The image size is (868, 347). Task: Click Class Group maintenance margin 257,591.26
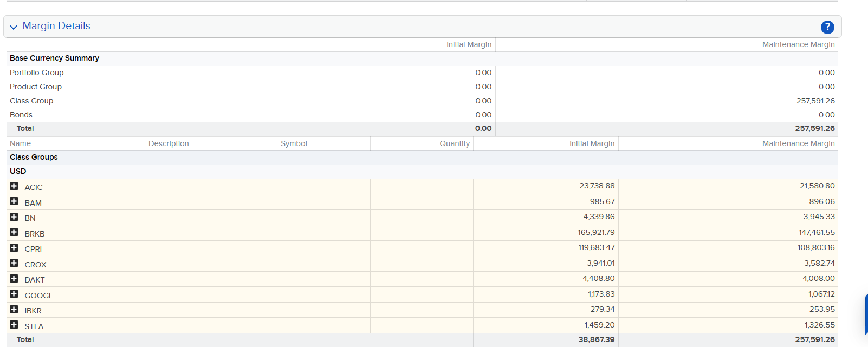tap(815, 101)
